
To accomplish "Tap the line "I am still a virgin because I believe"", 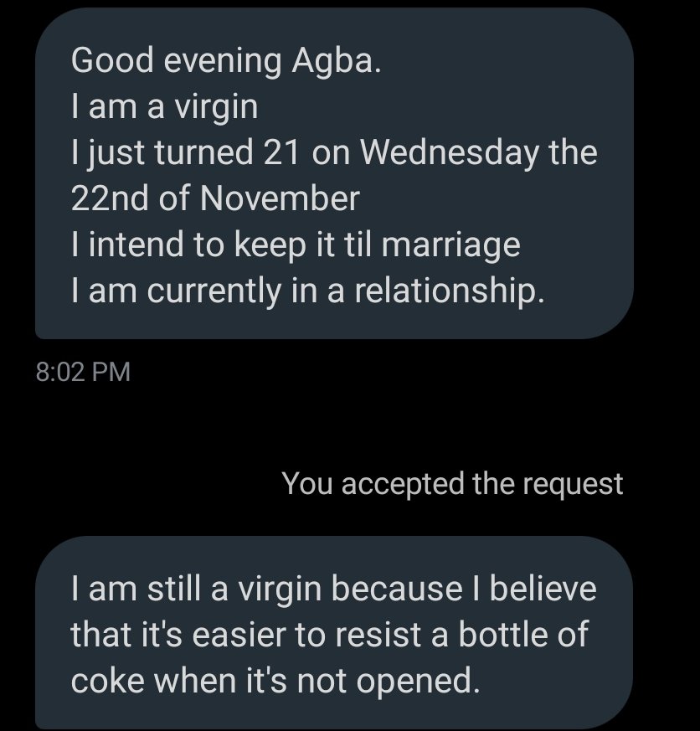I will coord(334,589).
